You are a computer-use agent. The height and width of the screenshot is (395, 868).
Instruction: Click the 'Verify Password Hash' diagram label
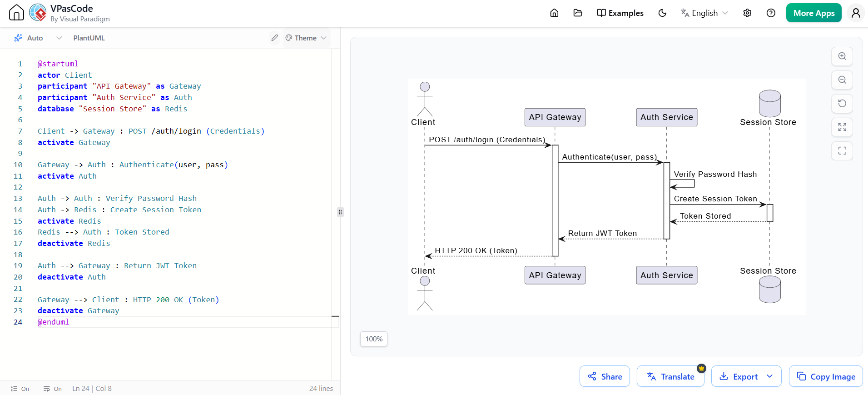click(715, 174)
